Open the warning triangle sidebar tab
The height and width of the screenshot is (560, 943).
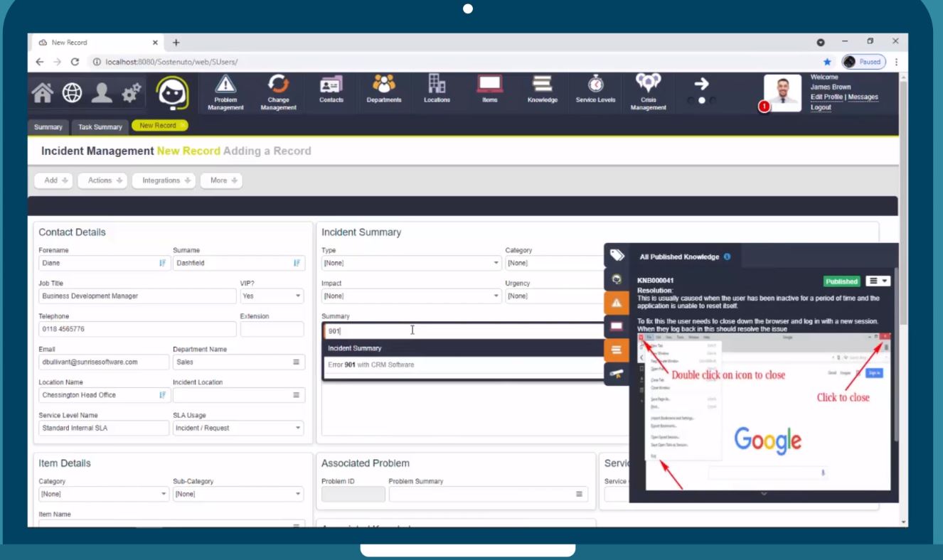617,303
